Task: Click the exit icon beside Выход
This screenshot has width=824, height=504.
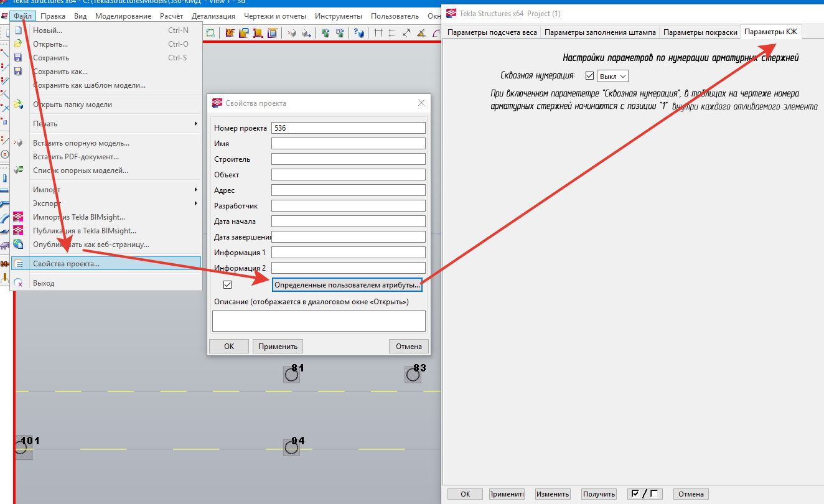Action: [18, 283]
